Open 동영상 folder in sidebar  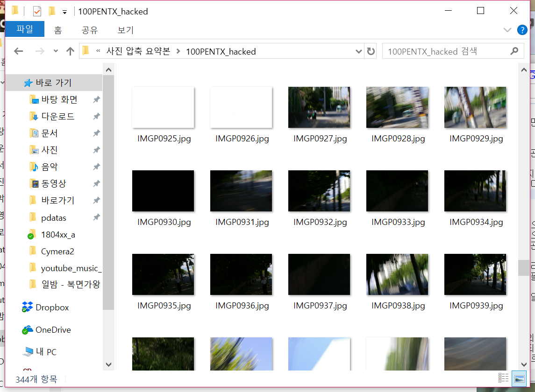coord(54,183)
